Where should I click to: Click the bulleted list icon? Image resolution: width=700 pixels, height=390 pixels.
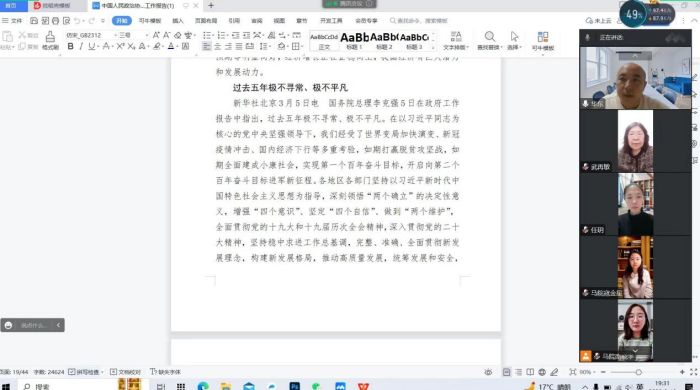click(x=207, y=35)
